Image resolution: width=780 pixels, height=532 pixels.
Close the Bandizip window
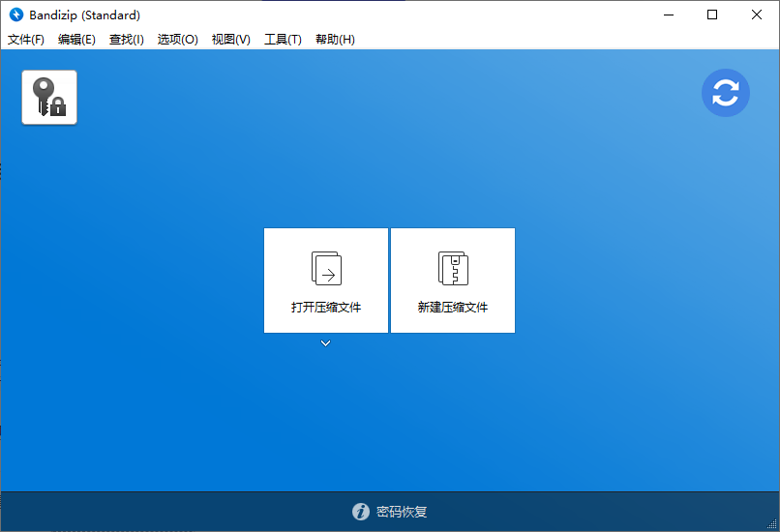pos(757,15)
